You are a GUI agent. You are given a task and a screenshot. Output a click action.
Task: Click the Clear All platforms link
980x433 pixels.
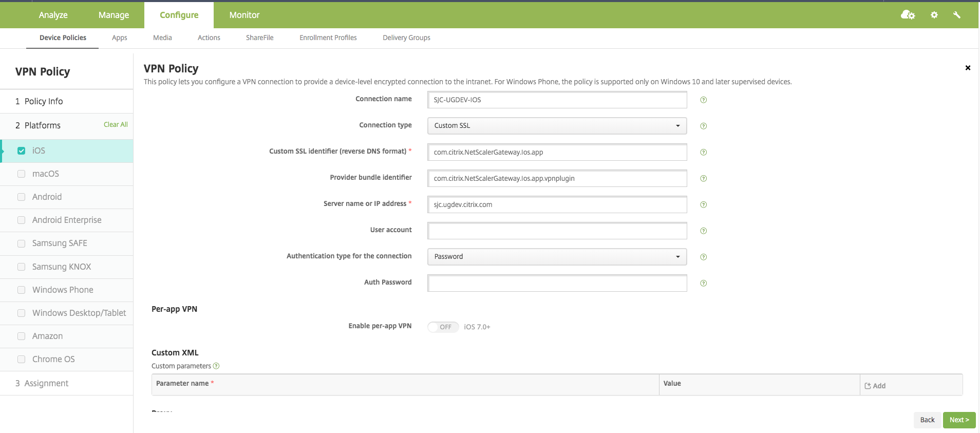click(116, 124)
